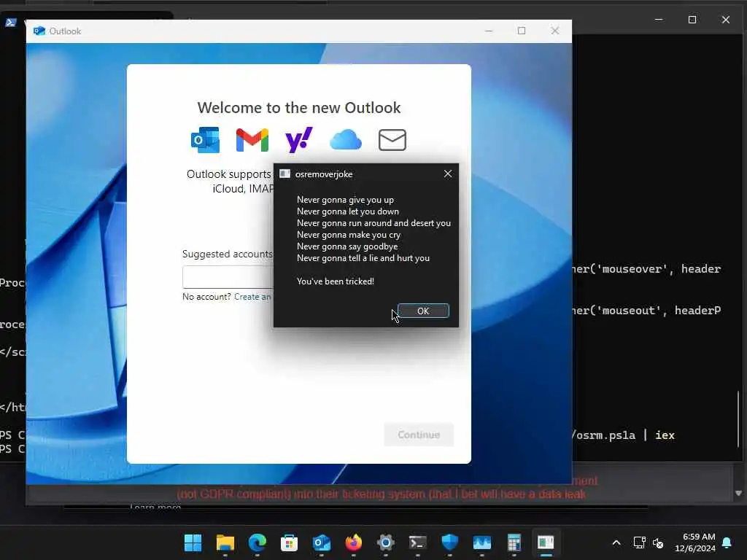The height and width of the screenshot is (560, 747).
Task: Maximize the terminal window
Action: point(692,20)
